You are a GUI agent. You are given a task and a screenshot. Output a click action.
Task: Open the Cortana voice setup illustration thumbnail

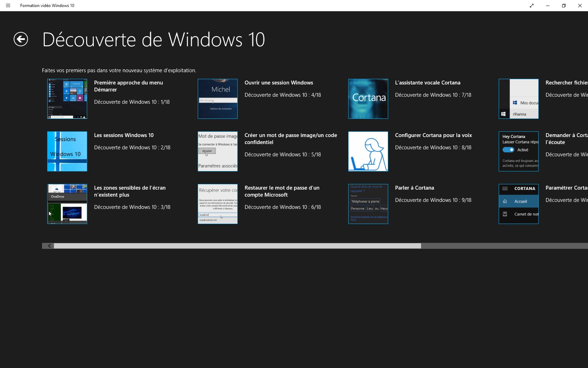[368, 151]
